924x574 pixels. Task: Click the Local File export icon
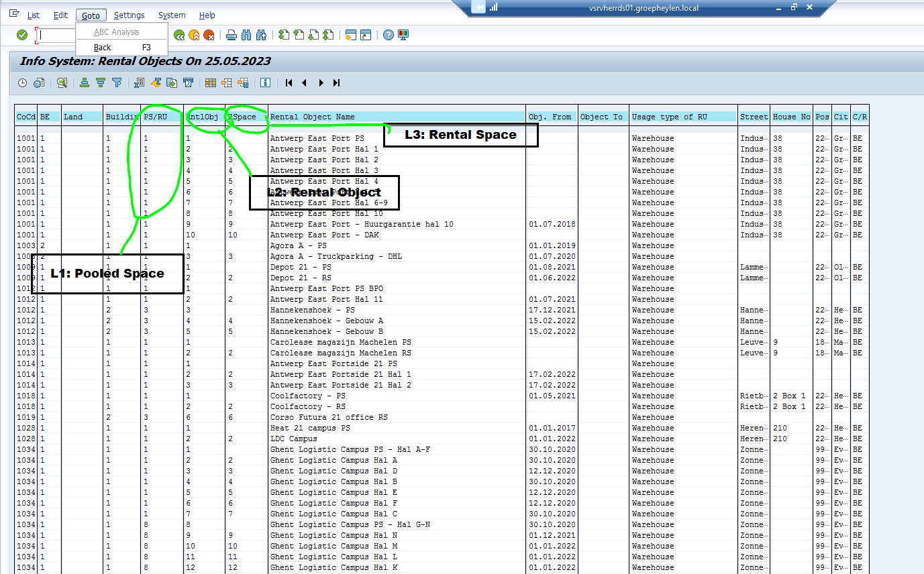pos(172,82)
